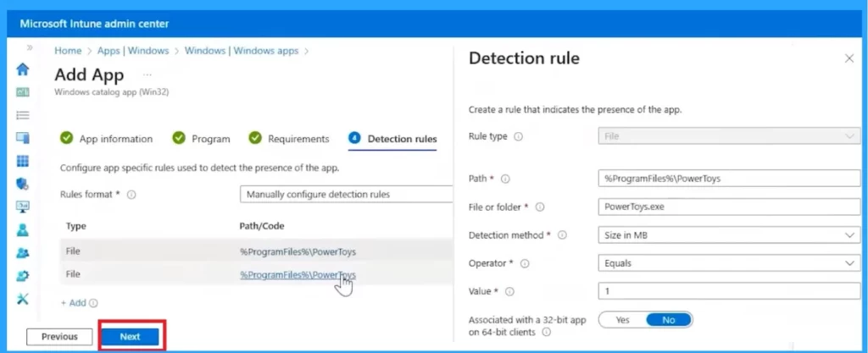This screenshot has height=353, width=868.
Task: Open second %ProgramFiles%\PowerToys rule link
Action: [298, 274]
